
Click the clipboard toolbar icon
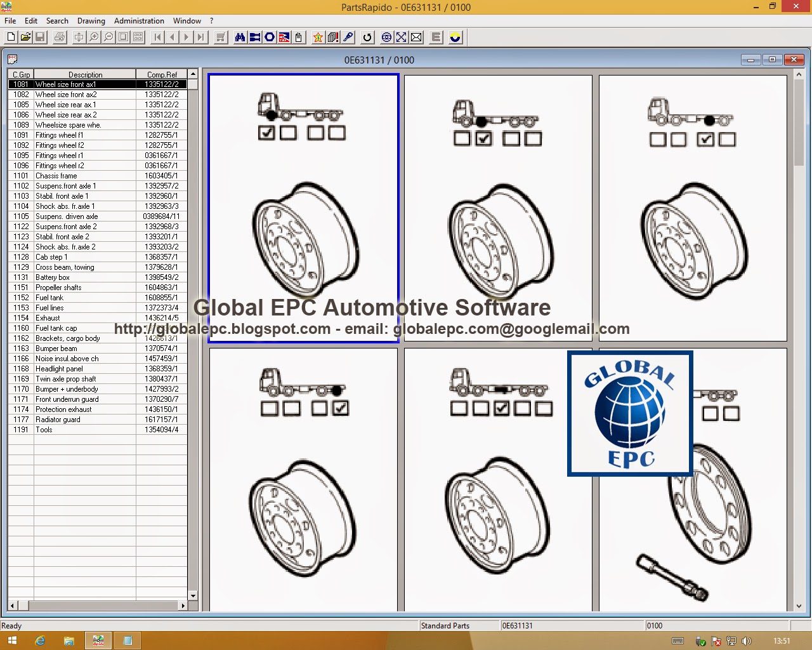[x=299, y=37]
